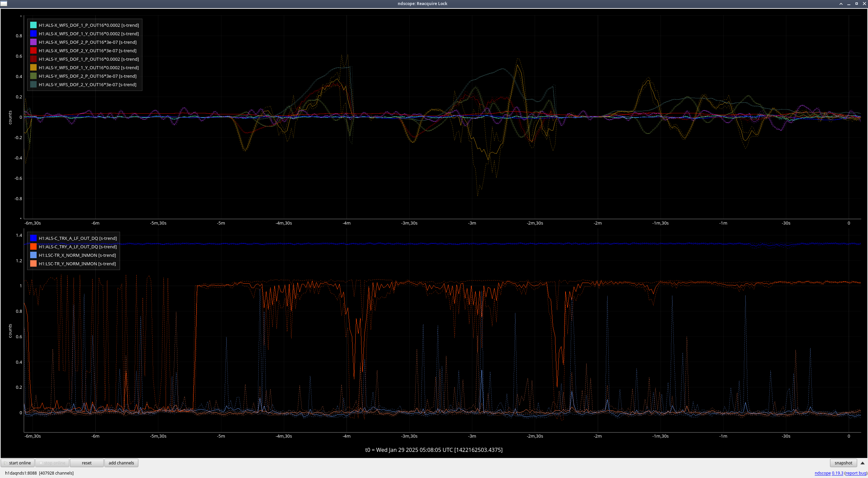The height and width of the screenshot is (478, 868).
Task: Click the window menu icon in the title bar
Action: (x=4, y=3)
